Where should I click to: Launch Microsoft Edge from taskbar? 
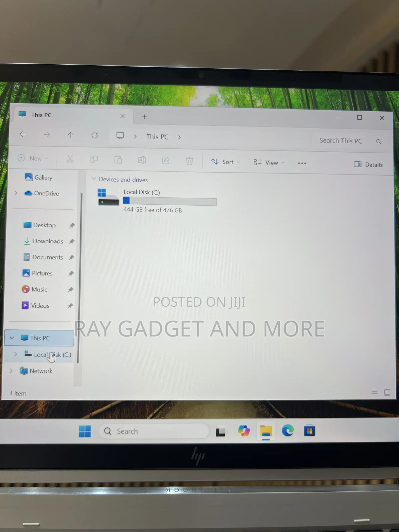point(288,431)
